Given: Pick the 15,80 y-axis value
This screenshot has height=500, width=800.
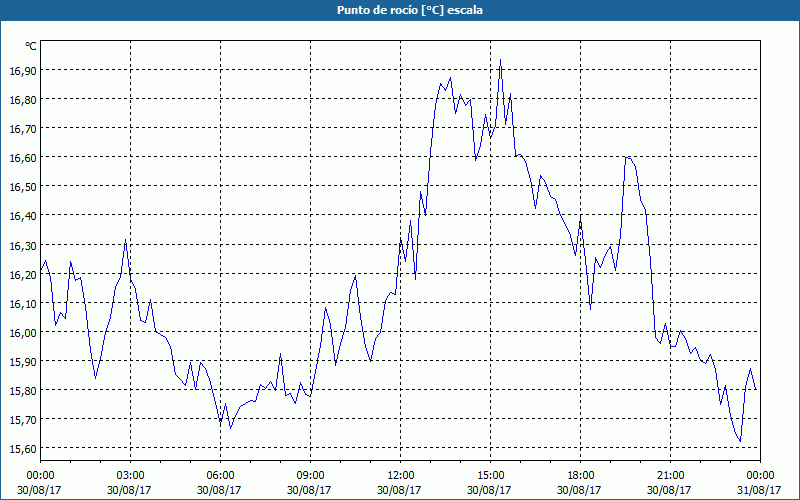Looking at the screenshot, I should pyautogui.click(x=23, y=391).
